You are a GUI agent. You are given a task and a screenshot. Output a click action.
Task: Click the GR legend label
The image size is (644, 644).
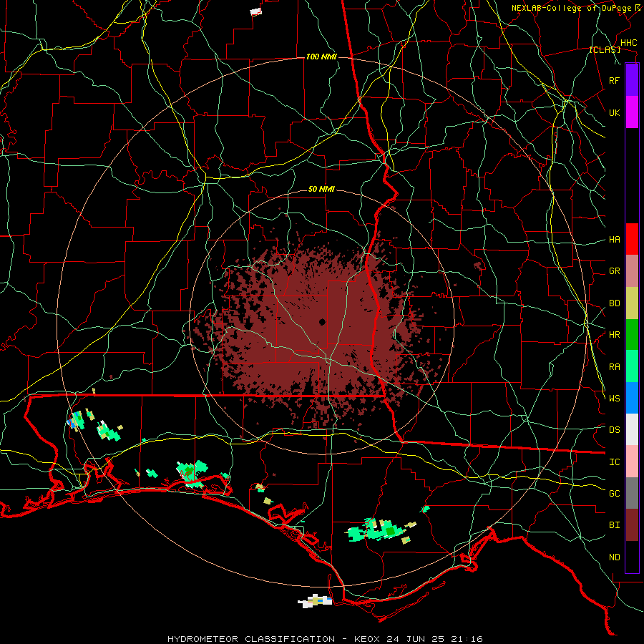tap(614, 271)
